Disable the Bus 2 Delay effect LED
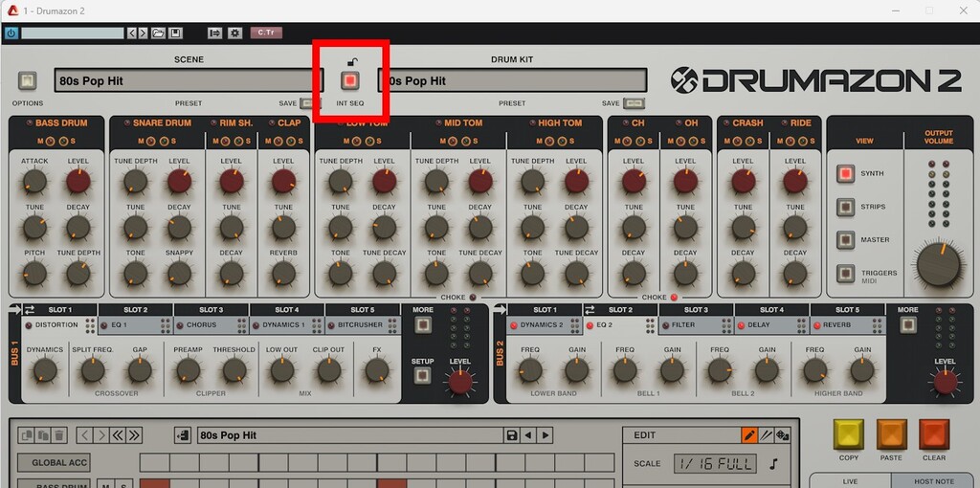 (741, 325)
